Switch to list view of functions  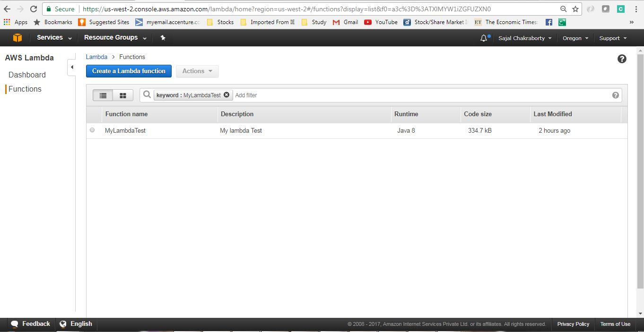point(103,95)
